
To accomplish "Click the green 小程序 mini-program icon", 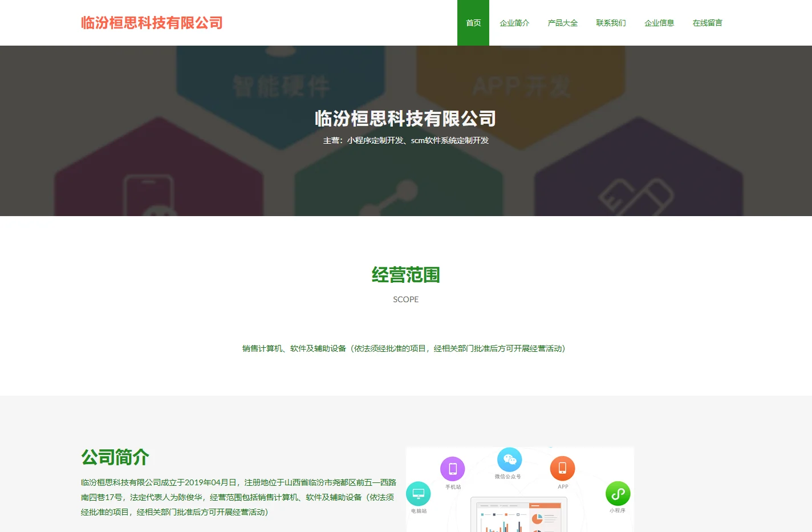I will (x=618, y=494).
